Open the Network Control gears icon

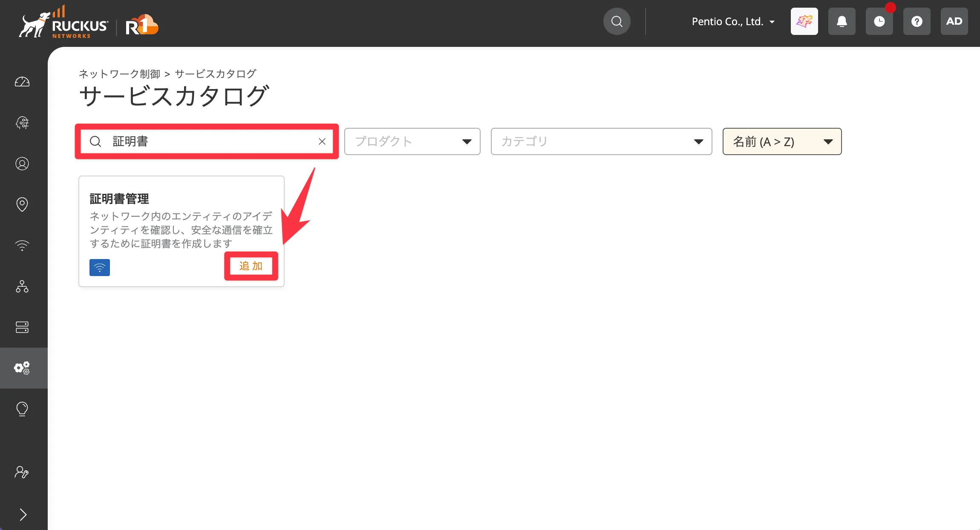22,368
